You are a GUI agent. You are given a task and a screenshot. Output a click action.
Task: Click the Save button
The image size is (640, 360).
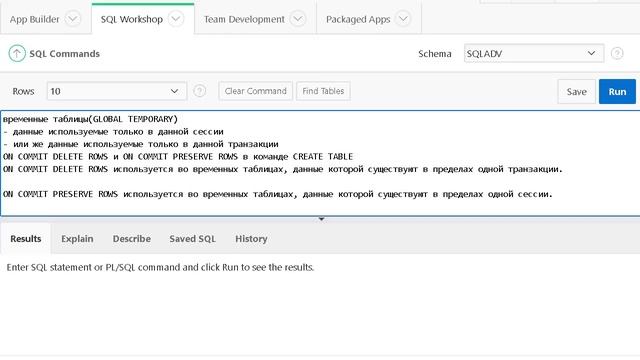click(x=576, y=91)
